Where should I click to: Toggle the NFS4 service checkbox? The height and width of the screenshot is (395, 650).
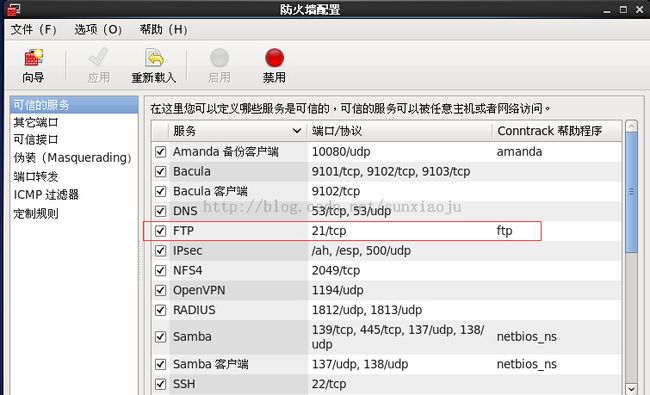(x=160, y=271)
